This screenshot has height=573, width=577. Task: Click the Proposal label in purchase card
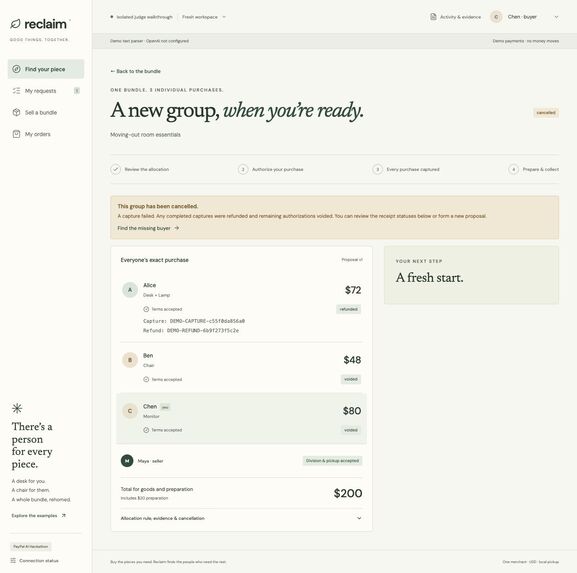click(x=352, y=259)
